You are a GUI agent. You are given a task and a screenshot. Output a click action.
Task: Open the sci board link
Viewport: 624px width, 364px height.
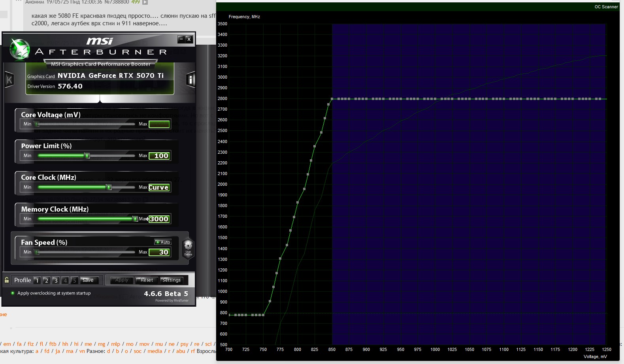coord(208,344)
